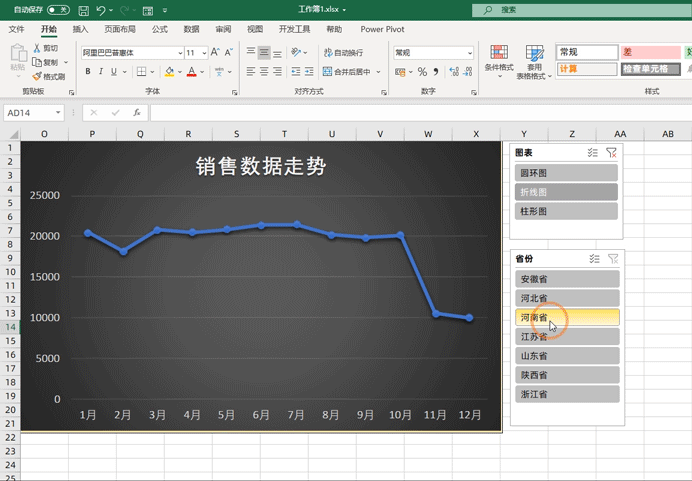
Task: Click the comma style icon
Action: click(x=436, y=71)
